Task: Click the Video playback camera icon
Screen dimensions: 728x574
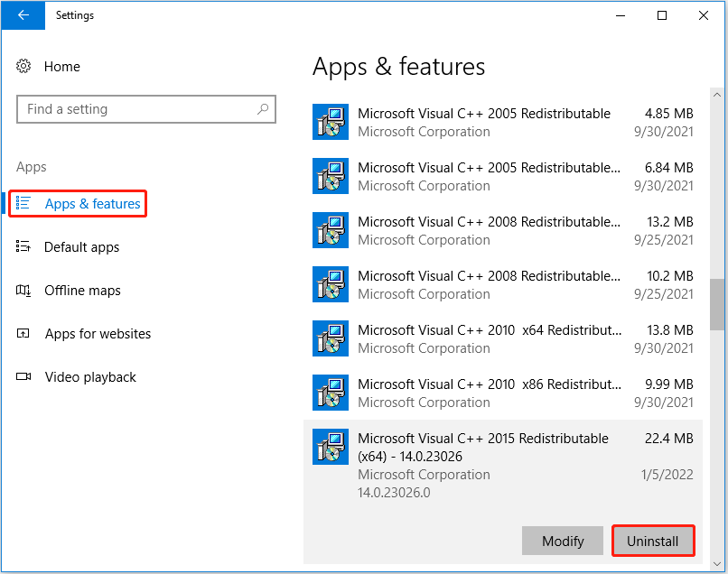Action: (x=23, y=376)
